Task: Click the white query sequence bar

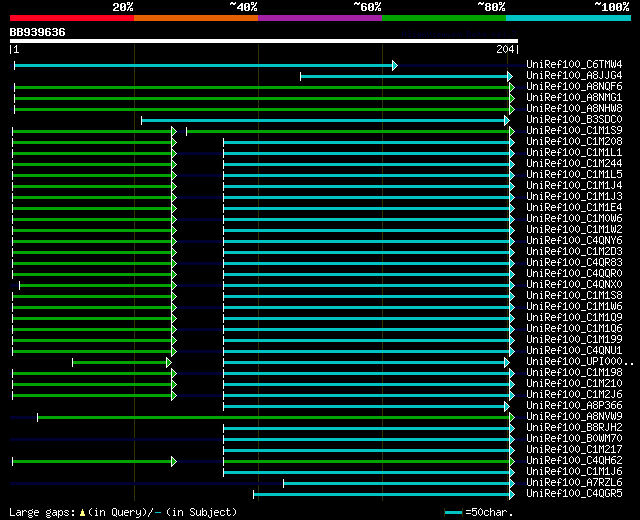Action: [264, 41]
